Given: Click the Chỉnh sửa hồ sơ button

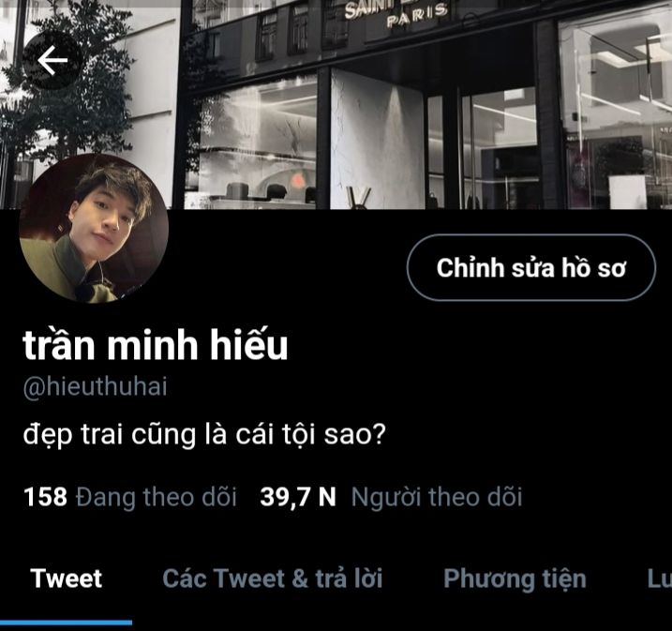Looking at the screenshot, I should point(531,267).
